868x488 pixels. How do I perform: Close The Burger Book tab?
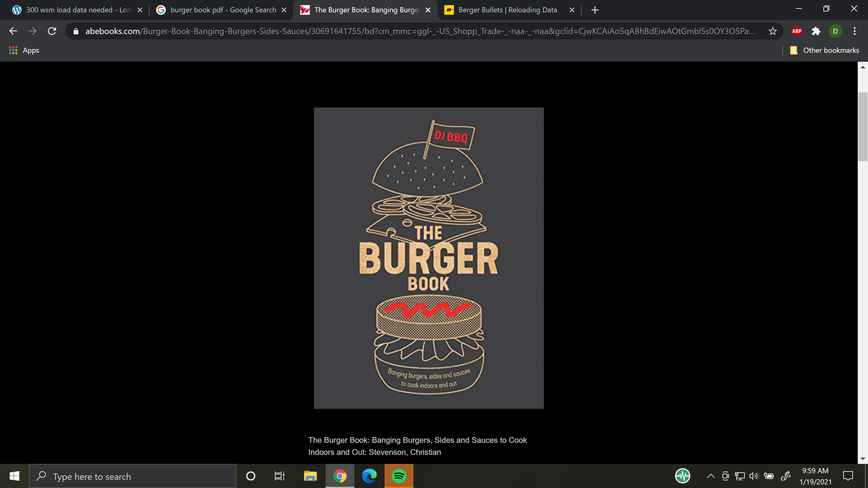[x=428, y=10]
